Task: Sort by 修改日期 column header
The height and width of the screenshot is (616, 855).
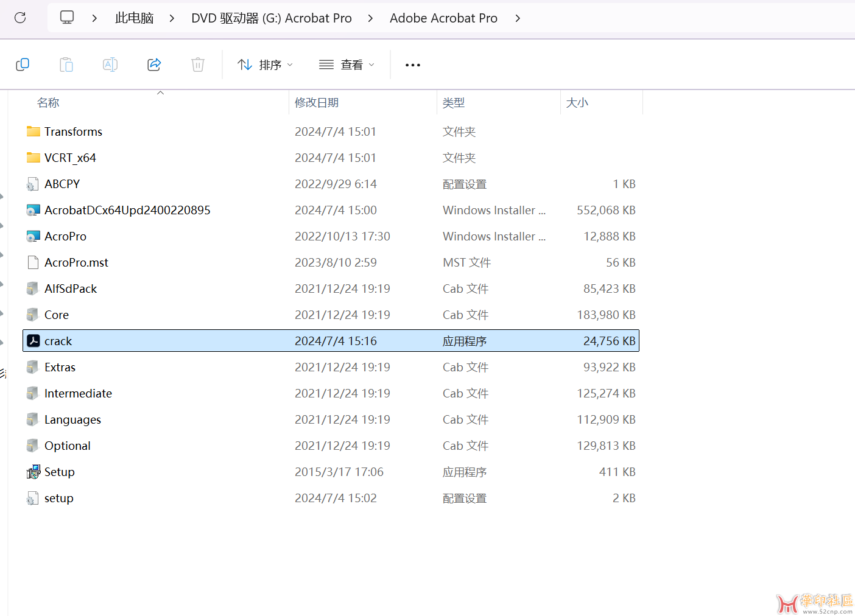Action: 317,102
